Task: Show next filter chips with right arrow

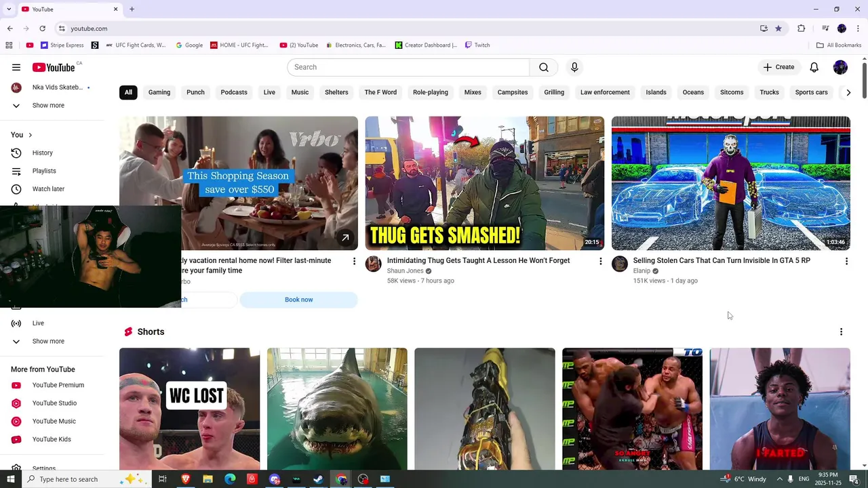Action: point(848,92)
